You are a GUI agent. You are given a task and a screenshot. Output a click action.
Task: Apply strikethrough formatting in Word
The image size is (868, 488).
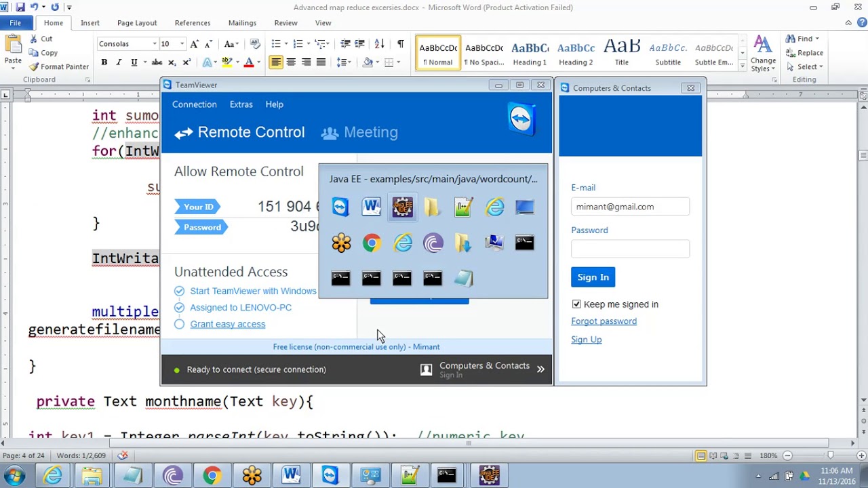coord(157,62)
